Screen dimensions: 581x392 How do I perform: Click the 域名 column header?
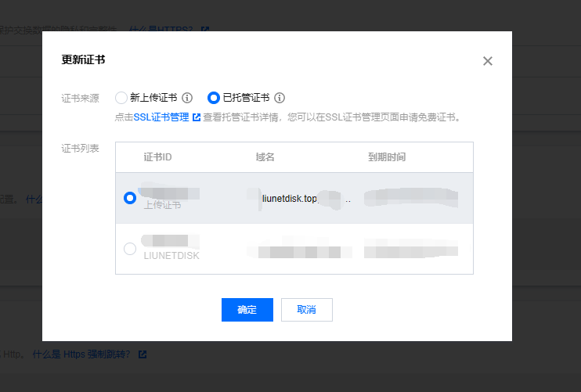(x=265, y=157)
